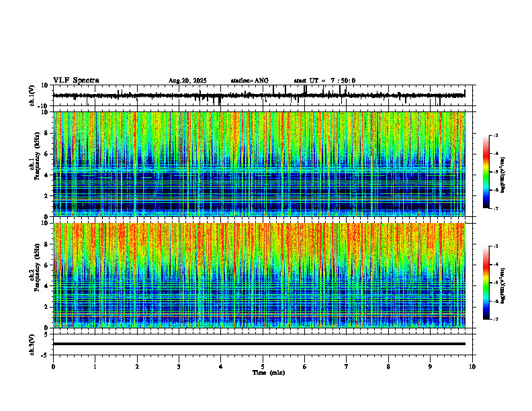Image resolution: width=532 pixels, height=411 pixels.
Task: Click time axis tick label 9
Action: click(x=430, y=367)
